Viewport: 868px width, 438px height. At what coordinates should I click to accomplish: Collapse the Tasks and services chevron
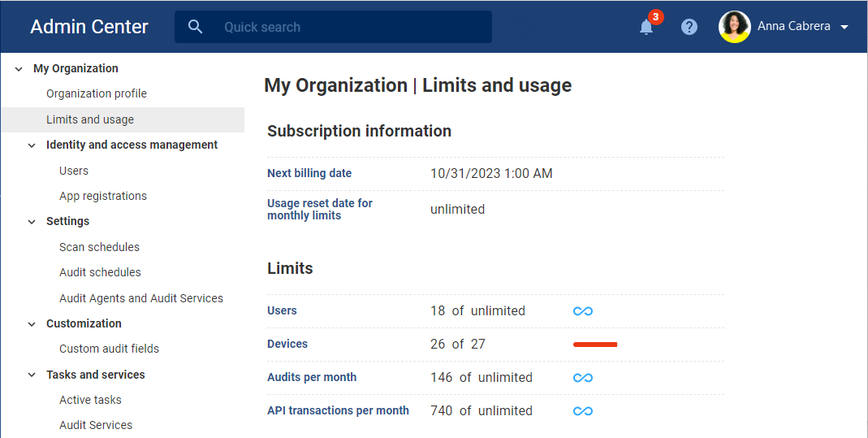tap(32, 375)
